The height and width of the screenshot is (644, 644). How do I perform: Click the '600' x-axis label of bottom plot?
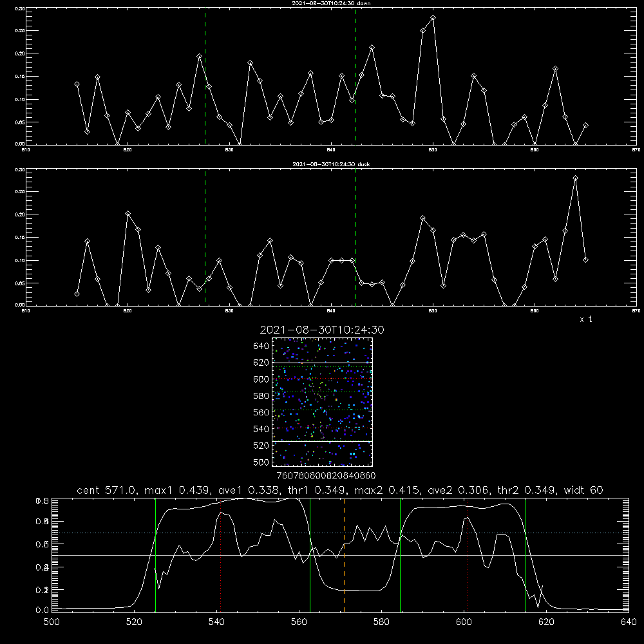(x=464, y=622)
